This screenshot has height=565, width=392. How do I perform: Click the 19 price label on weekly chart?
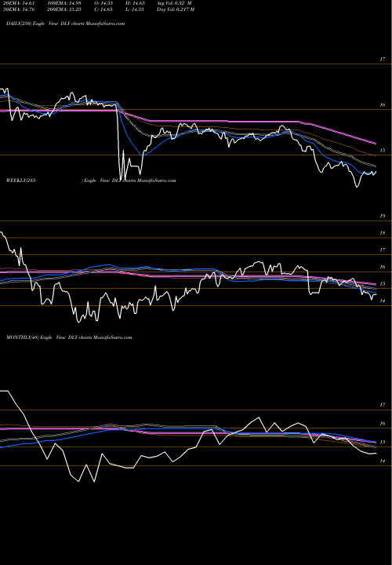point(383,217)
